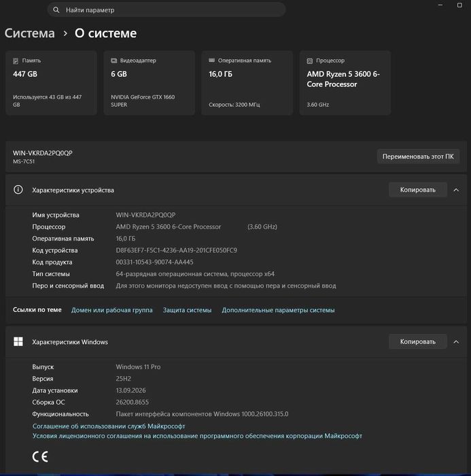Collapse the Характеристики Windows section
Viewport: 471px width, 476px height.
point(456,342)
